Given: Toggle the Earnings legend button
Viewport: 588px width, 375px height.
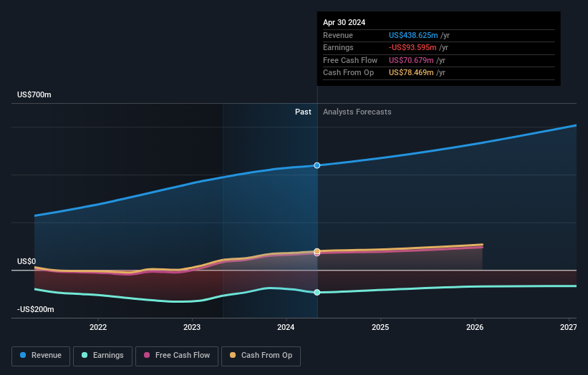Looking at the screenshot, I should coord(102,356).
